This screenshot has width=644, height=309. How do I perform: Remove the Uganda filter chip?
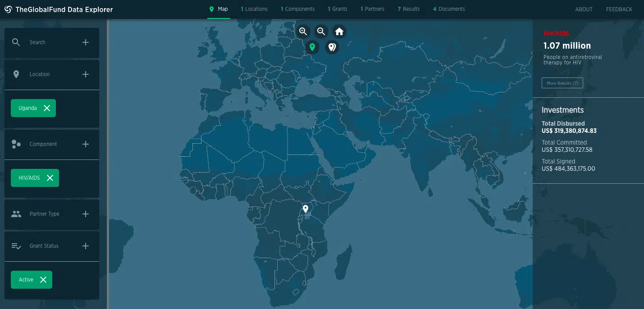[47, 108]
